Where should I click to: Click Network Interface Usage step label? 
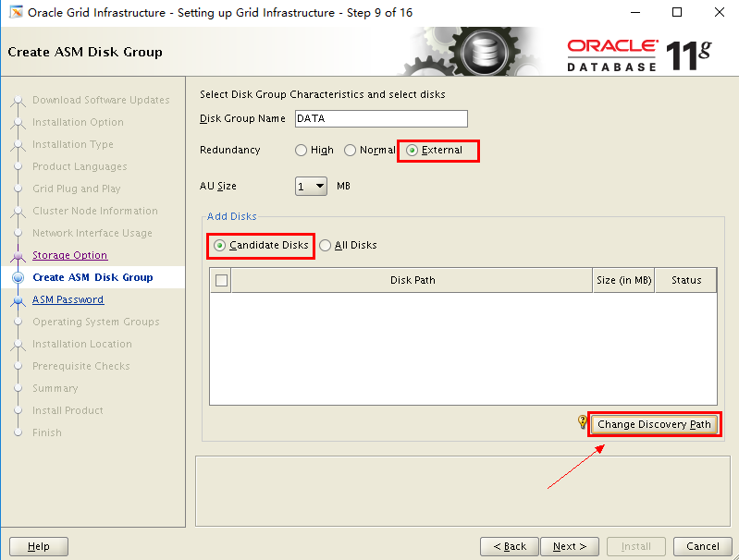[x=92, y=233]
